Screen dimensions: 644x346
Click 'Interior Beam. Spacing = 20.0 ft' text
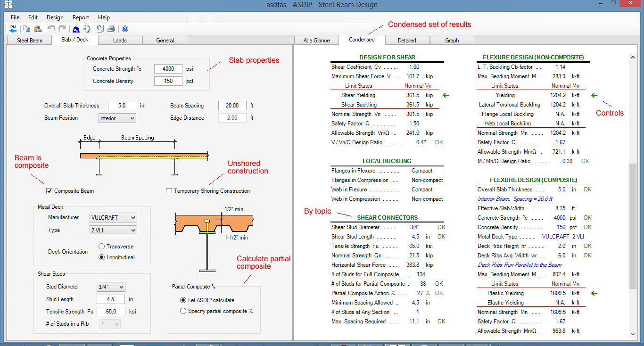pos(515,199)
